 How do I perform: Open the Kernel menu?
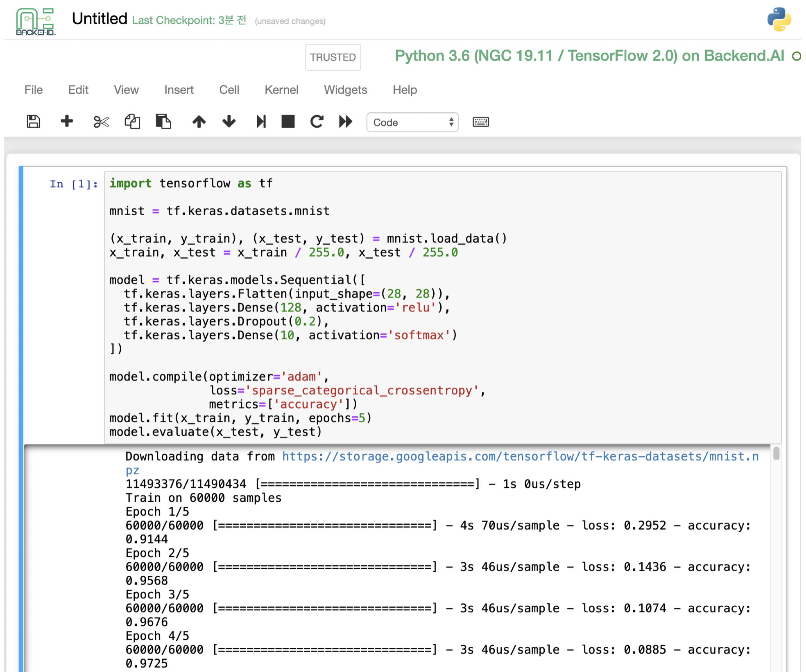[x=281, y=90]
